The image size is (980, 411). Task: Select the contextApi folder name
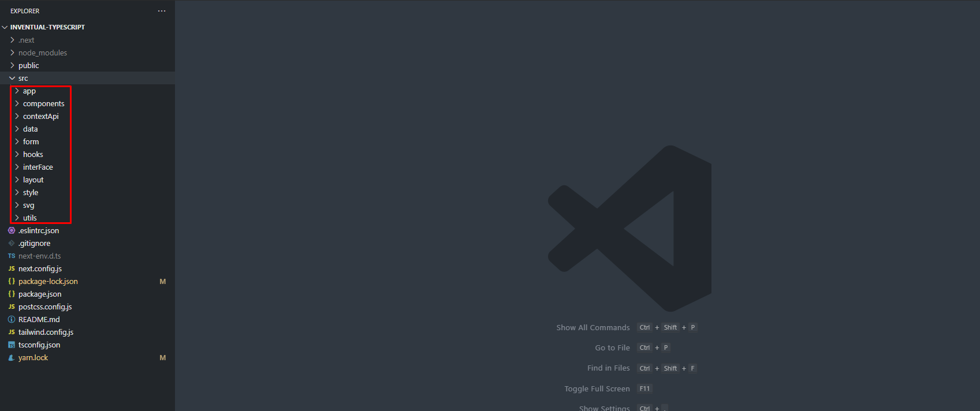pyautogui.click(x=41, y=116)
